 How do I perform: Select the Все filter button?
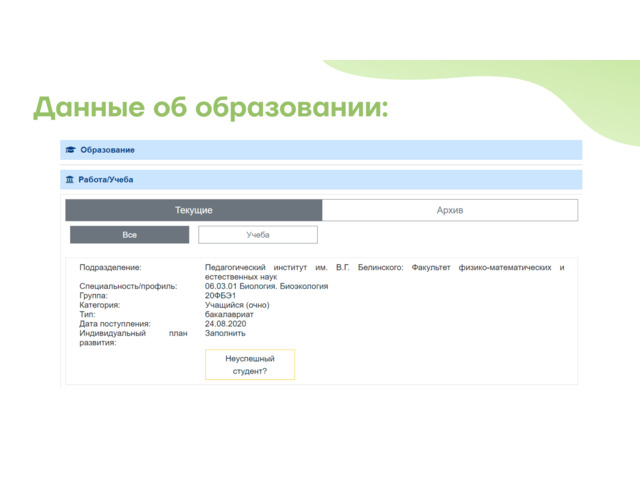tap(129, 235)
